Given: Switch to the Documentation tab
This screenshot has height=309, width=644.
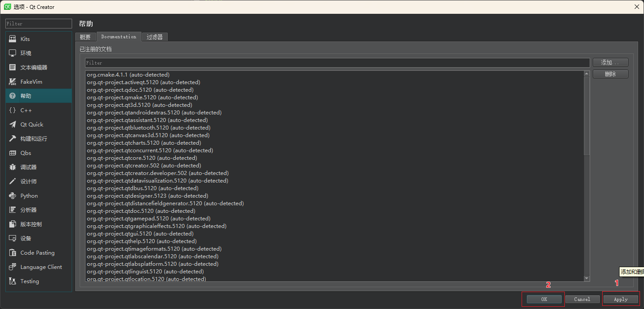Looking at the screenshot, I should 119,37.
